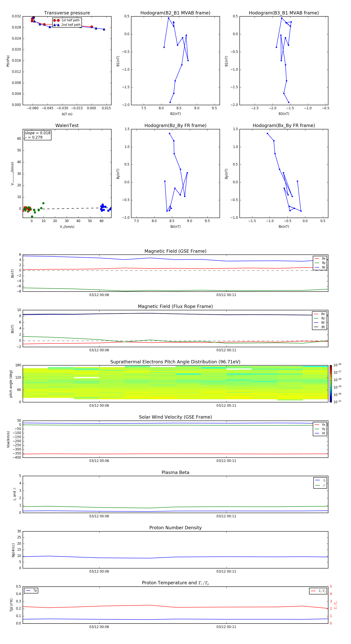351x644 pixels.
Task: Select Bz' in the Flux Rope legend
Action: [x=320, y=323]
